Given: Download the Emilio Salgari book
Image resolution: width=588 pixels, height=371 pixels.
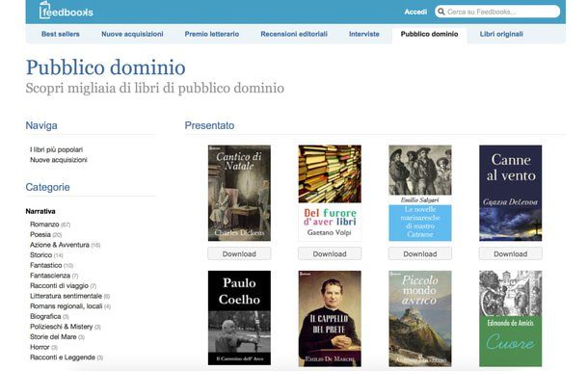Looking at the screenshot, I should click(x=420, y=253).
